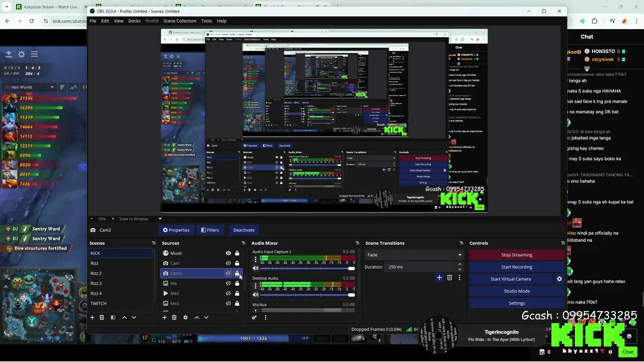Move scene up with Scenes arrow

pos(124,317)
